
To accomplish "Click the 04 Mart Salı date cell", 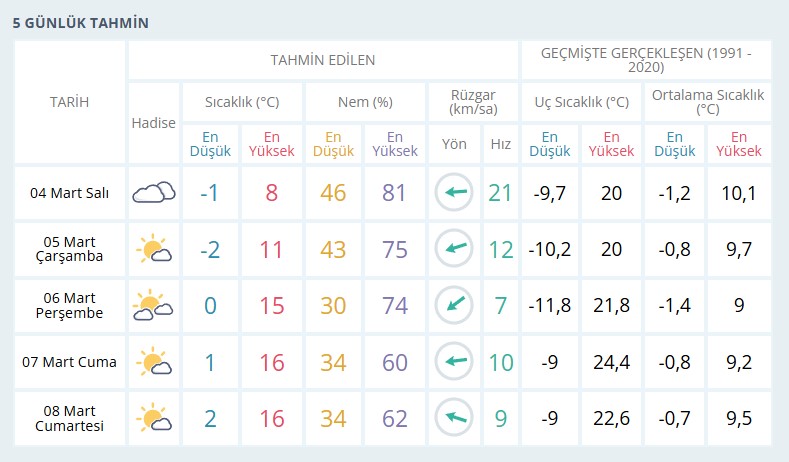I will tap(69, 193).
